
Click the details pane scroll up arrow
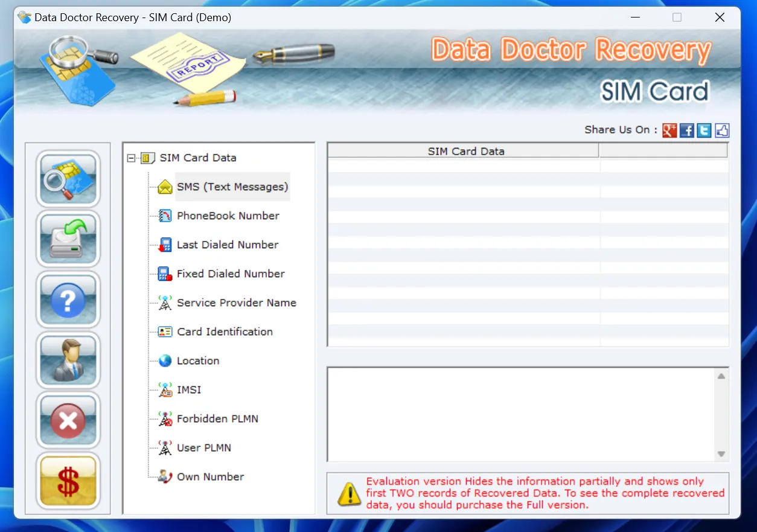click(721, 376)
